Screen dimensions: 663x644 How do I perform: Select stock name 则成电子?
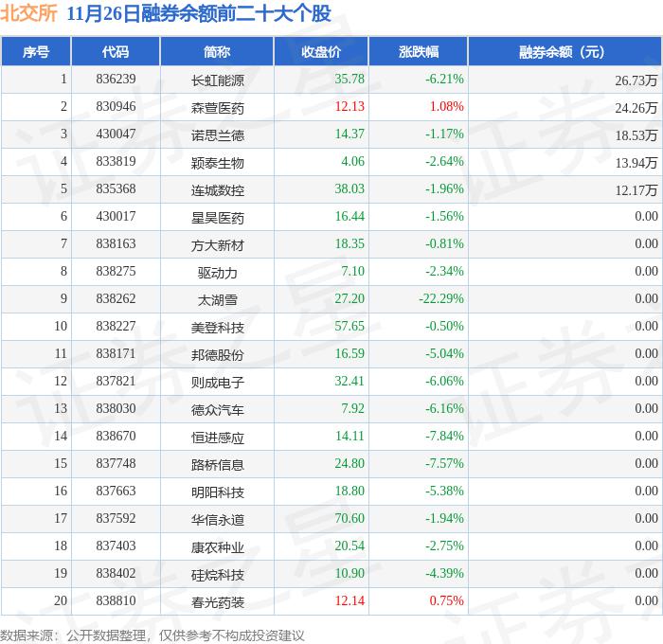pos(217,383)
